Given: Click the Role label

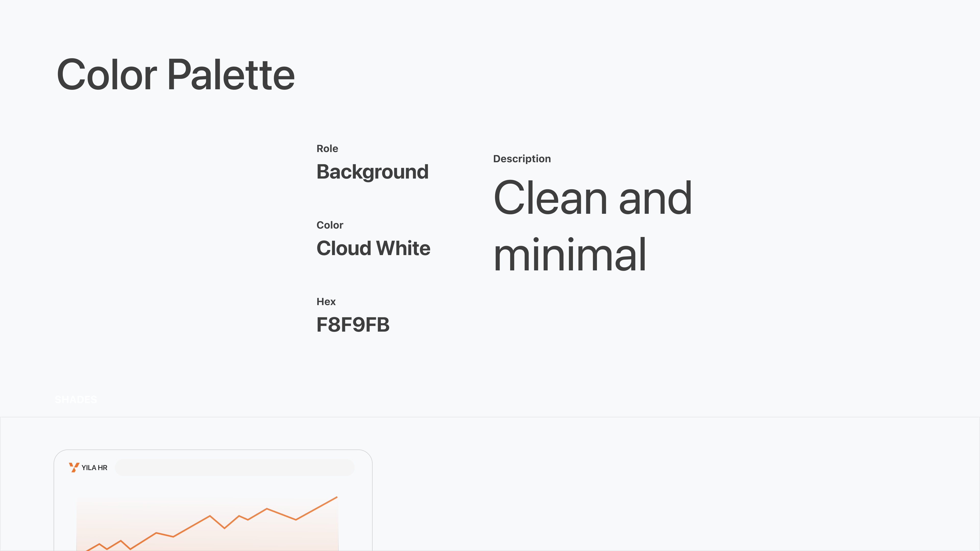Looking at the screenshot, I should click(327, 149).
